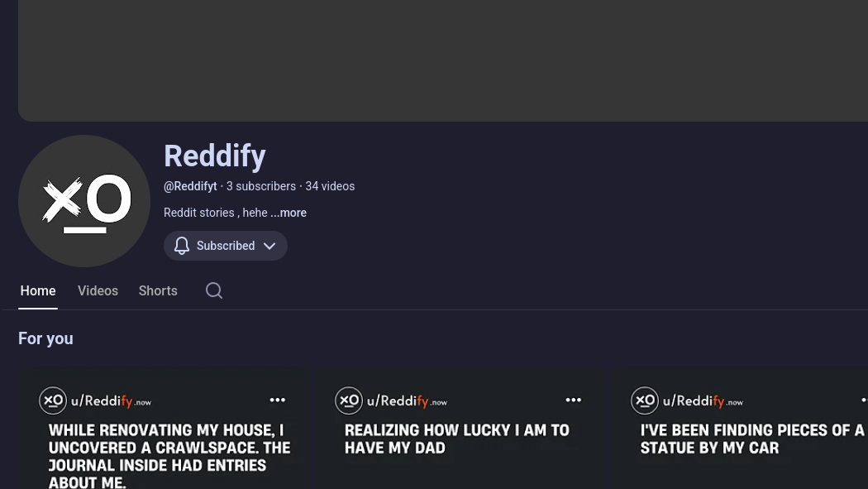Switch to the Shorts tab
Image resolution: width=868 pixels, height=489 pixels.
(x=158, y=290)
